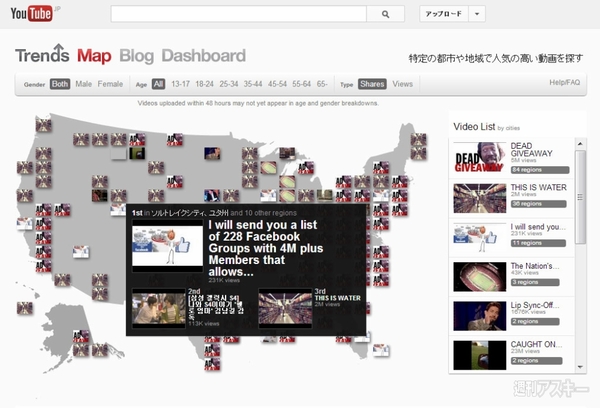Click the search magnifier button
This screenshot has width=600, height=408.
pos(385,14)
